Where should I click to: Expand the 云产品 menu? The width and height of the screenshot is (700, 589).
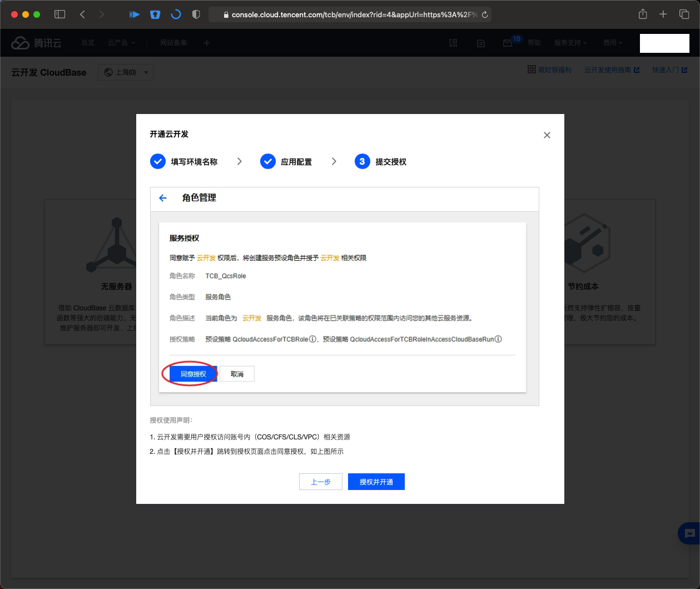tap(120, 43)
